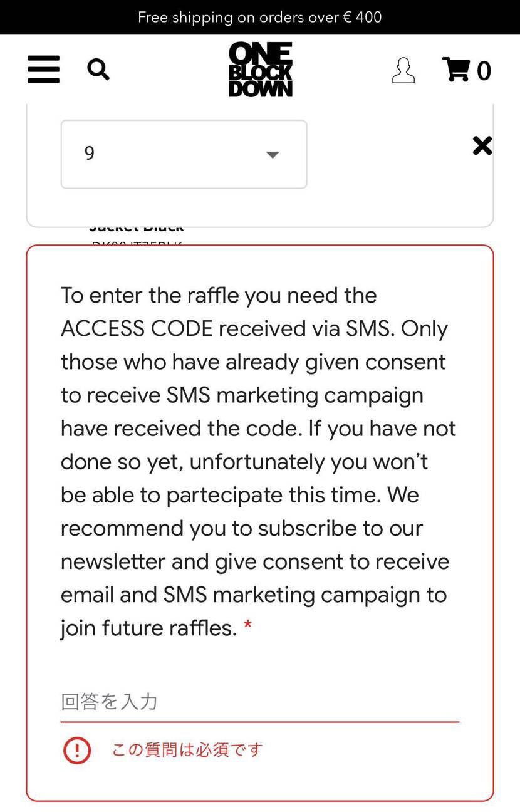This screenshot has height=812, width=520.
Task: Close the panel with the X icon
Action: coord(482,146)
